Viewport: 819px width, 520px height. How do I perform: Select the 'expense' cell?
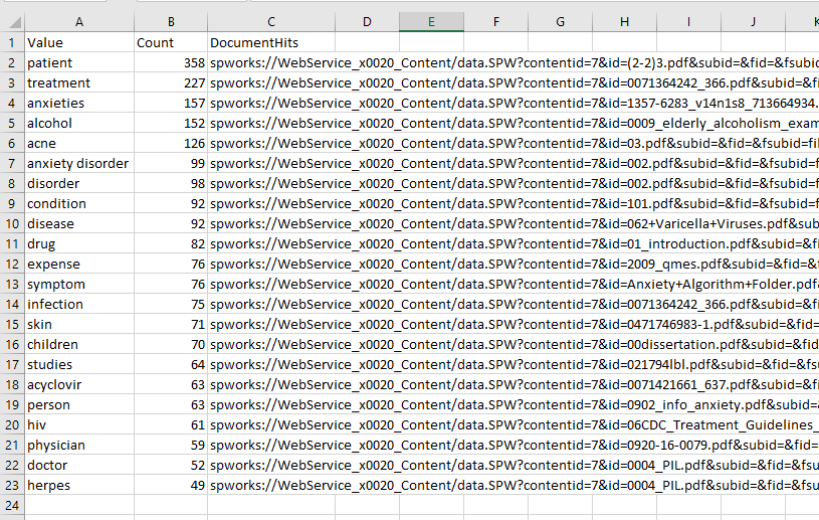pos(79,264)
